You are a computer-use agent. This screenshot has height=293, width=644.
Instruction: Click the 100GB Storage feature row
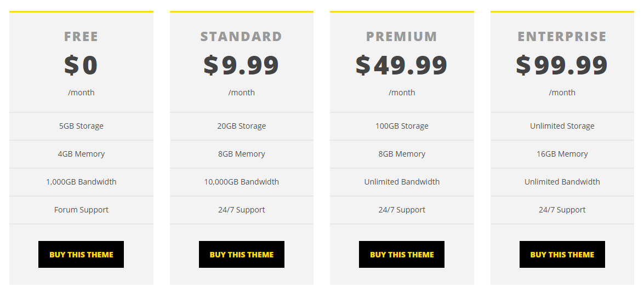(402, 126)
